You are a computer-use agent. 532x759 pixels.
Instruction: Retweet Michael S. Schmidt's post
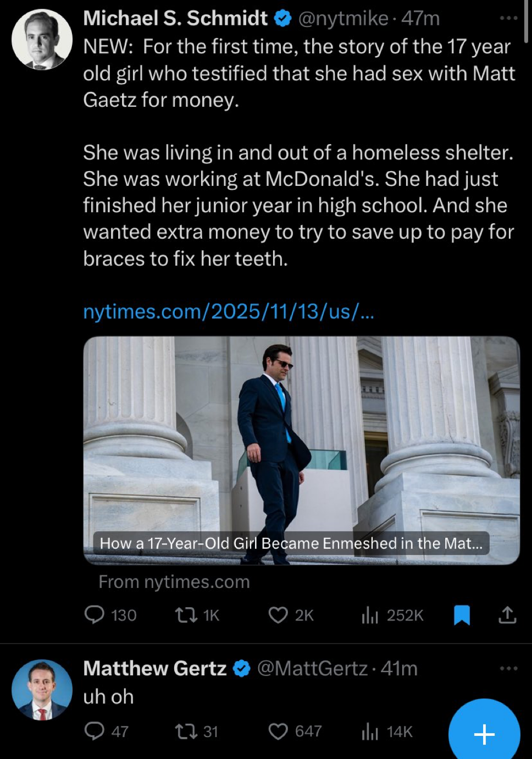(186, 614)
